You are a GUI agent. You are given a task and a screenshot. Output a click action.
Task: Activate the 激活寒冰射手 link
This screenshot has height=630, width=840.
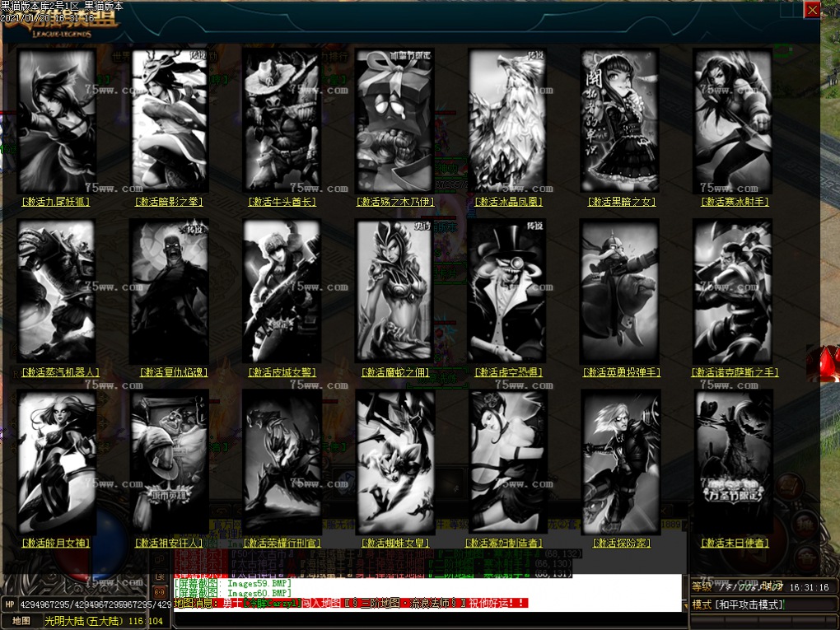pos(735,202)
